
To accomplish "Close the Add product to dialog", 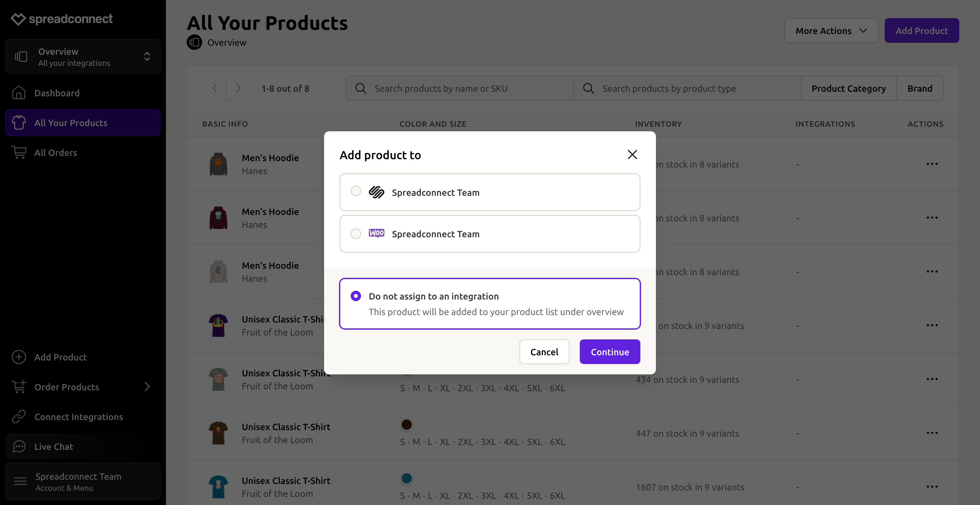I will pyautogui.click(x=632, y=155).
